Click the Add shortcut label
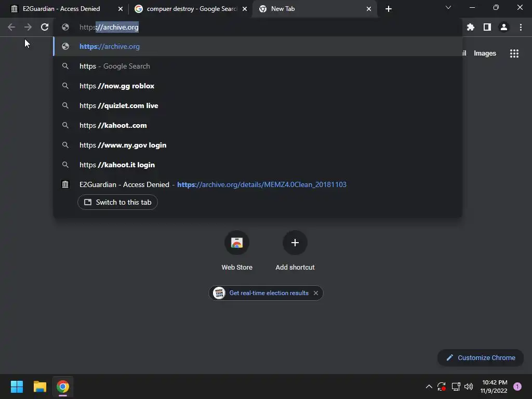Screen dimensions: 532x399 click(295, 268)
